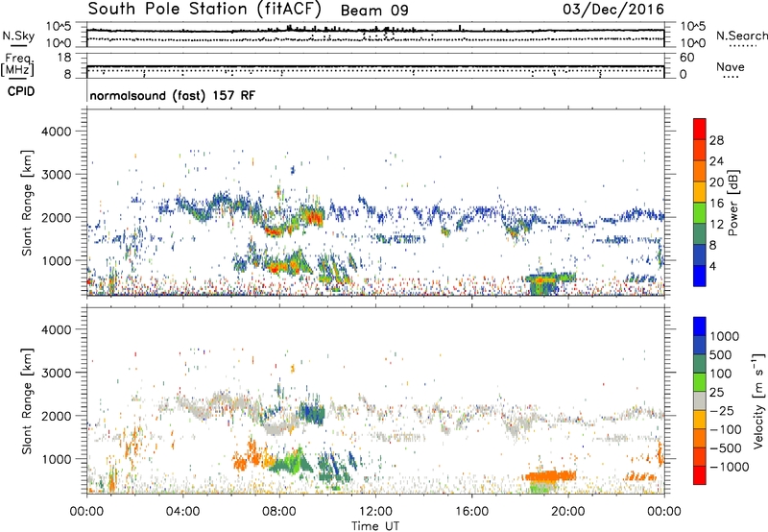
Task: Click the 'N.Search' legend label
Action: (742, 36)
